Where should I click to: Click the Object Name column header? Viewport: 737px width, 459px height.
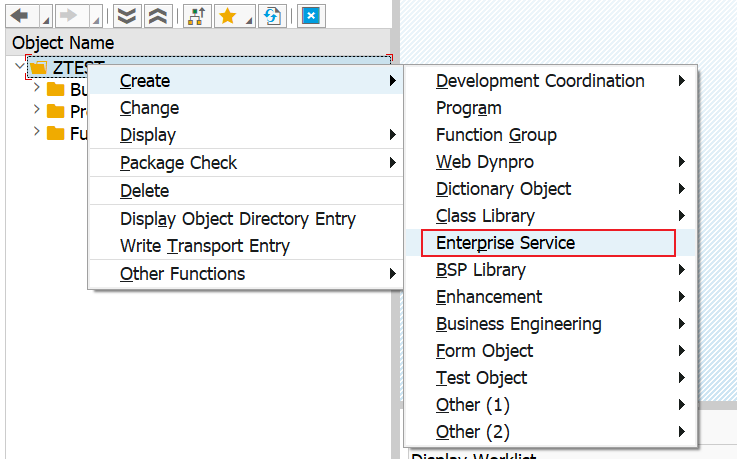[x=198, y=43]
